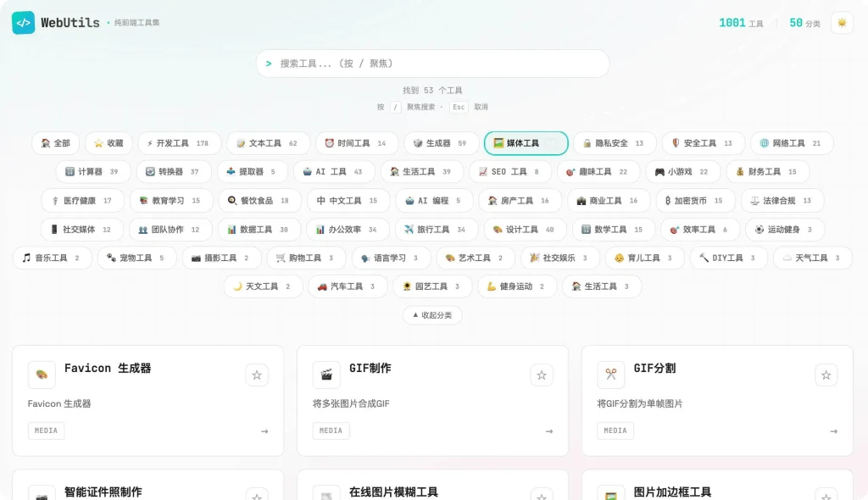Click the Favicon 生成器 palette icon
Image resolution: width=868 pixels, height=500 pixels.
pos(42,375)
